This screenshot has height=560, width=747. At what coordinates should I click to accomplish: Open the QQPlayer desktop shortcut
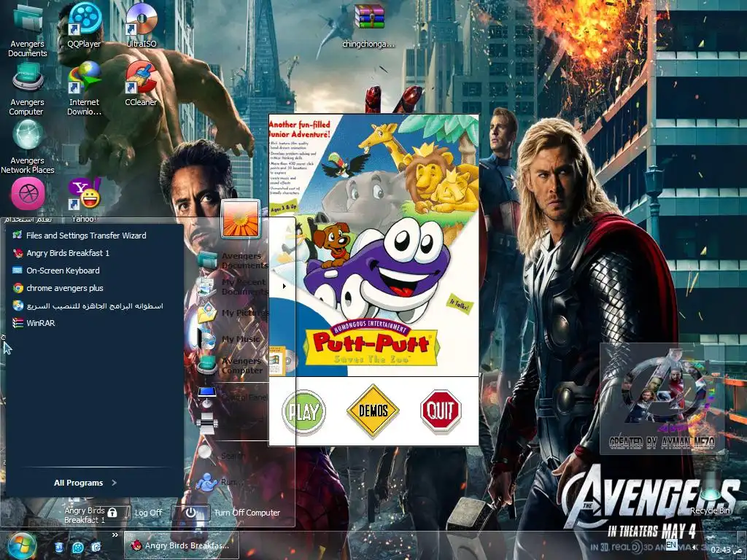85,24
